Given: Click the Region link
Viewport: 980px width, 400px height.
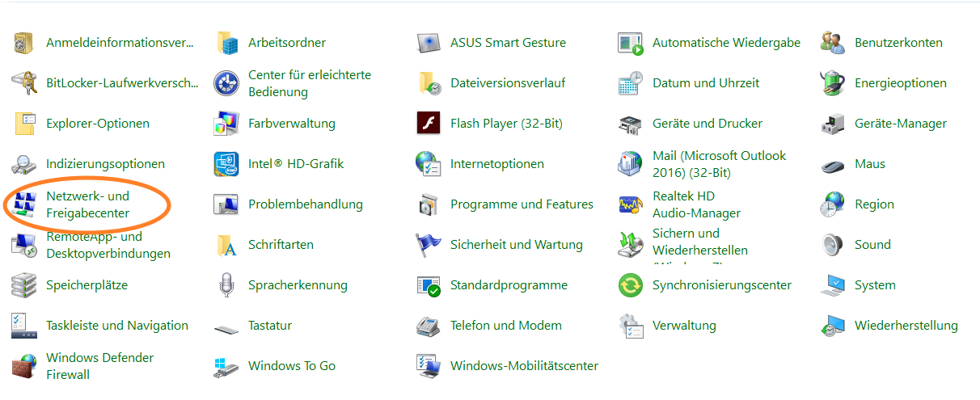Looking at the screenshot, I should 875,204.
